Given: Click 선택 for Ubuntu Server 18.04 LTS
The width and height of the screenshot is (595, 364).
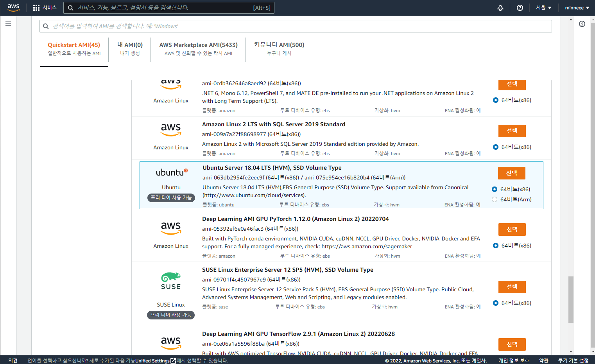Looking at the screenshot, I should pos(512,173).
